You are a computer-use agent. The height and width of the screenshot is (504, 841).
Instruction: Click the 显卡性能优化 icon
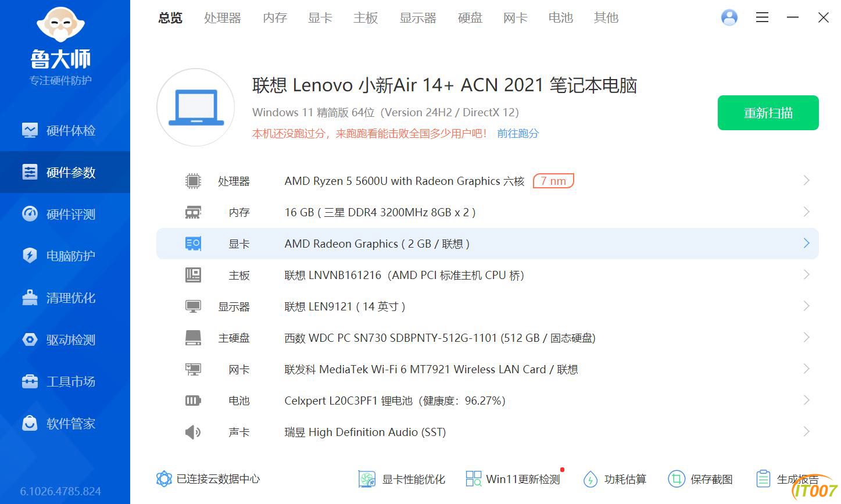click(367, 479)
